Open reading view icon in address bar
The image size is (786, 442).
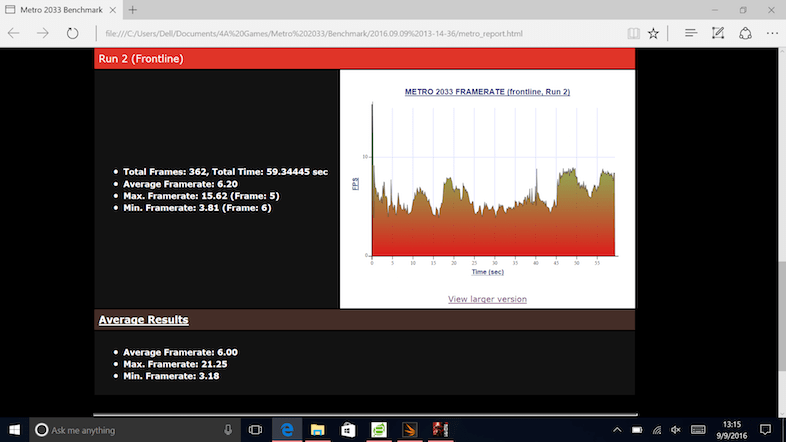pyautogui.click(x=634, y=34)
